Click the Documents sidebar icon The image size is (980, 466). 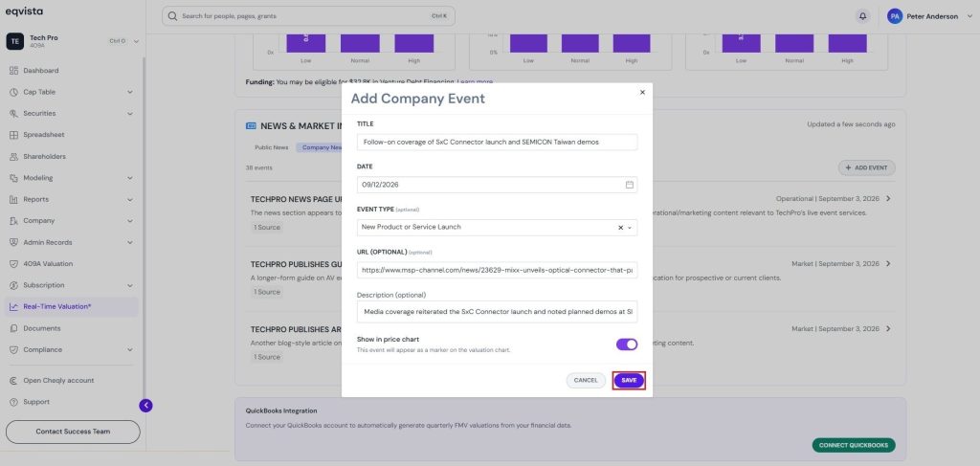[13, 328]
